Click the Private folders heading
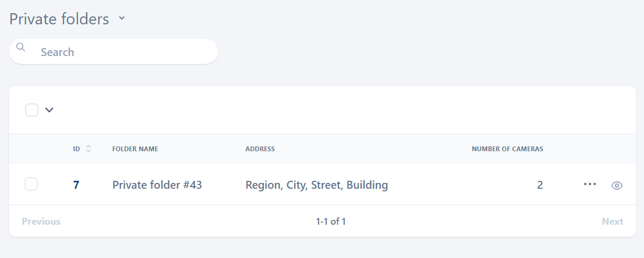The height and width of the screenshot is (258, 644). pos(59,19)
